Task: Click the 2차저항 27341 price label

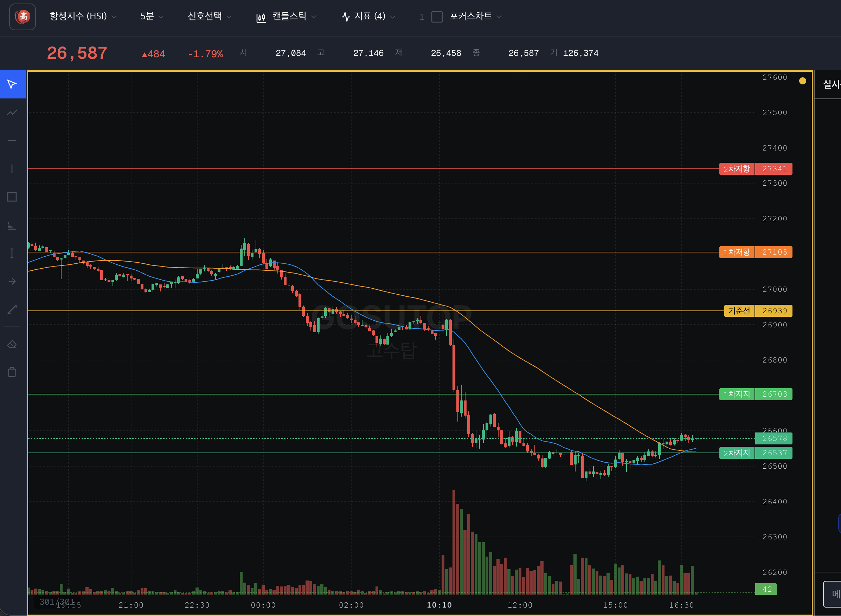Action: [755, 169]
